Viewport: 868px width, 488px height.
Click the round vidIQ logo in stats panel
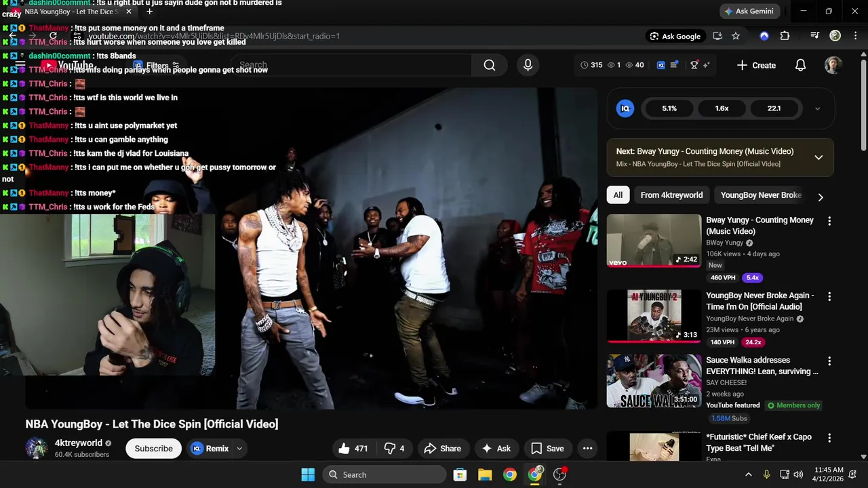(x=625, y=108)
